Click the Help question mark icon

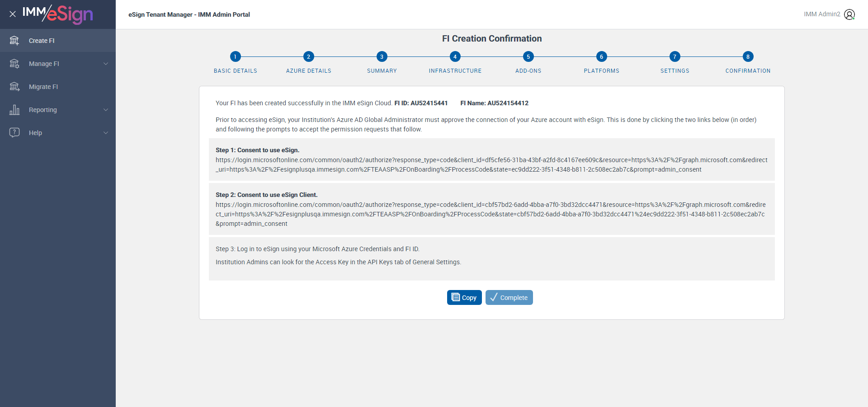[14, 132]
